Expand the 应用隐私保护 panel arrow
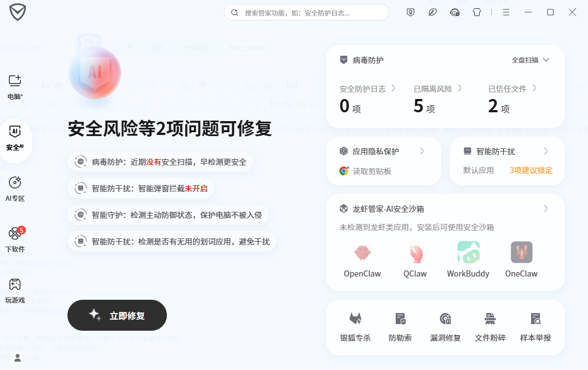The image size is (588, 370). click(x=422, y=151)
